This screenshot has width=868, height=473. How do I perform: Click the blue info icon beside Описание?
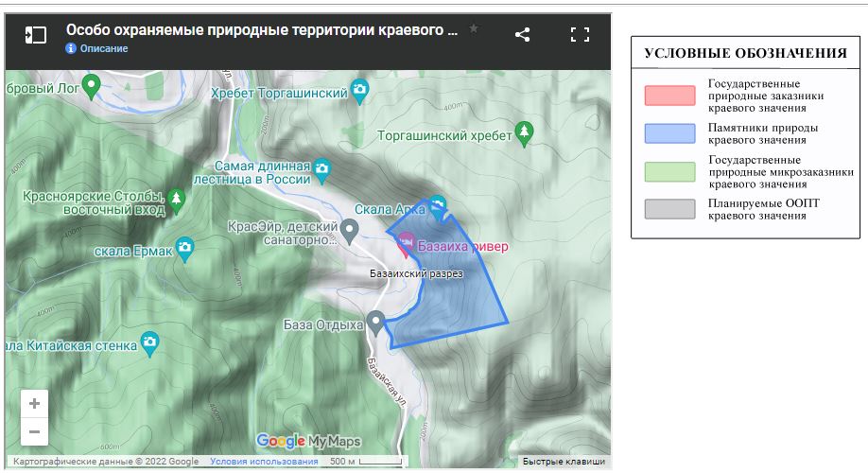point(70,48)
